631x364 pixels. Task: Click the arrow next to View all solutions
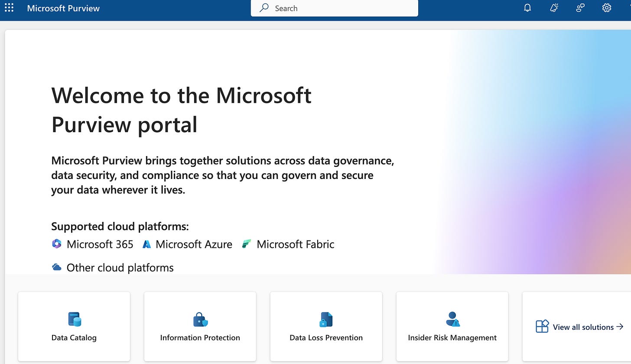coord(620,327)
